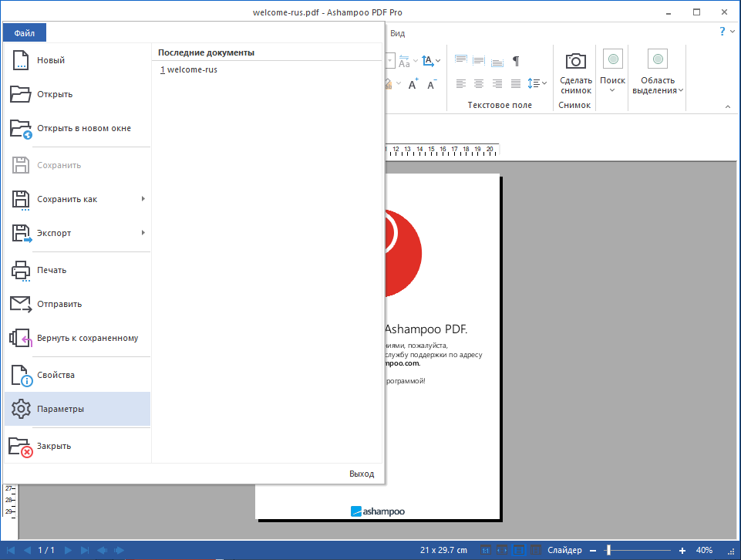Open a file with Открыть
741x560 pixels.
coord(77,94)
